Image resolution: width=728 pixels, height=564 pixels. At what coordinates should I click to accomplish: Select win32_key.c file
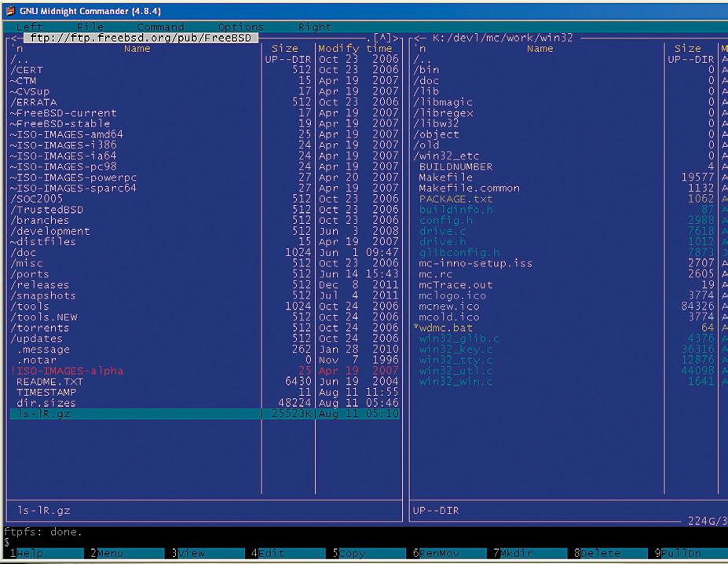pos(456,350)
